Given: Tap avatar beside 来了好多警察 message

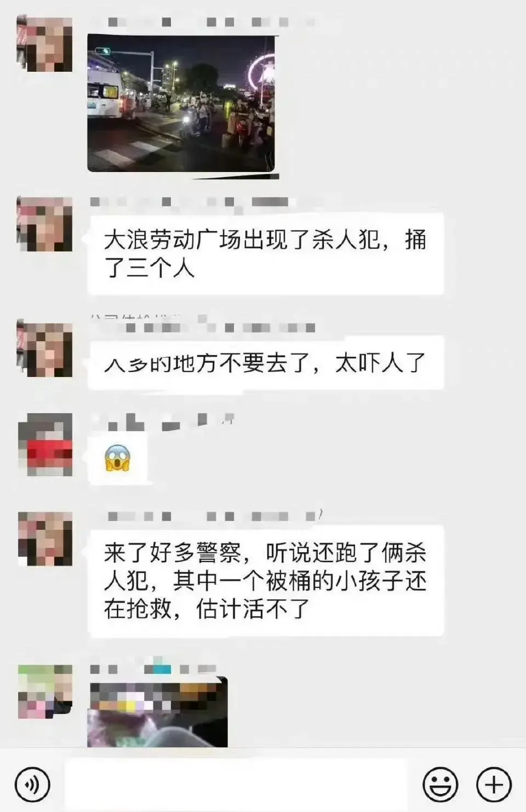Looking at the screenshot, I should [45, 538].
